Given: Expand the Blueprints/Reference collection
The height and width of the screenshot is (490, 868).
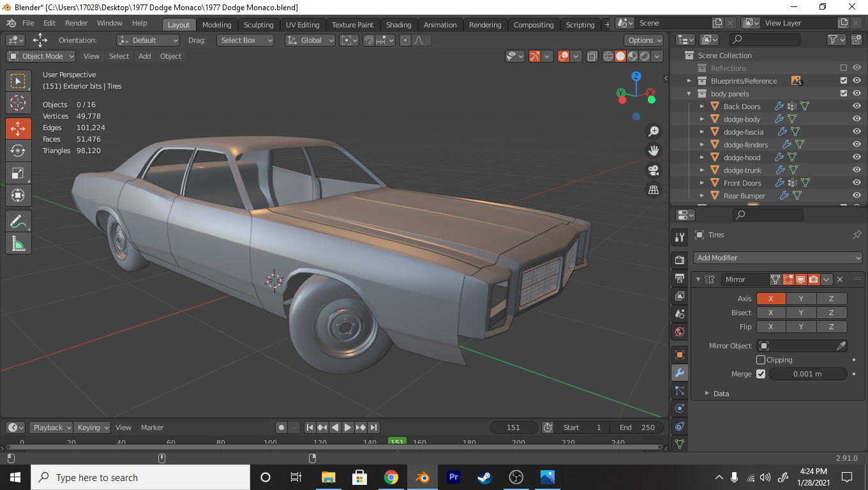Looking at the screenshot, I should [689, 81].
